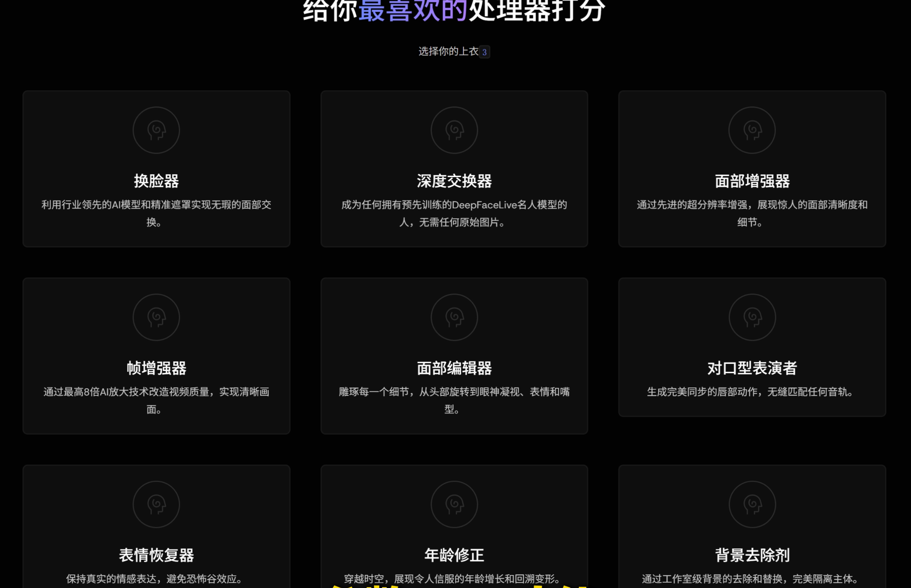Click the description about 超分辨率增强

(x=752, y=213)
